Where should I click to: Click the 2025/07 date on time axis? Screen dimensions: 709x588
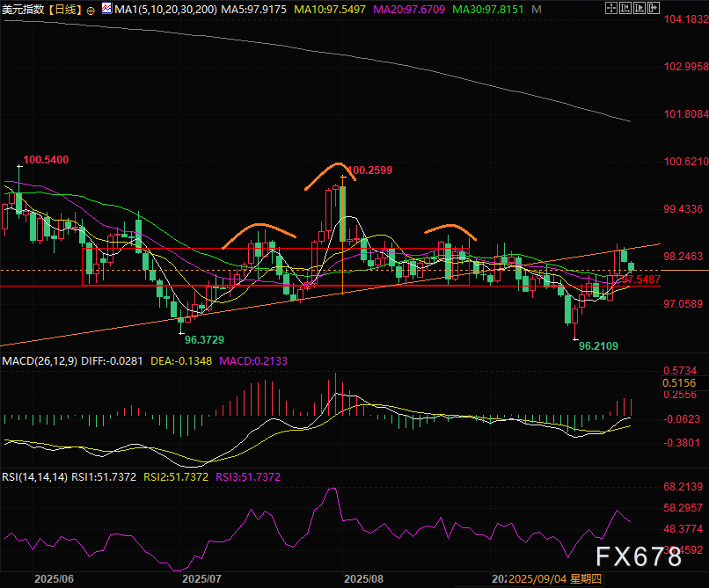tap(203, 580)
